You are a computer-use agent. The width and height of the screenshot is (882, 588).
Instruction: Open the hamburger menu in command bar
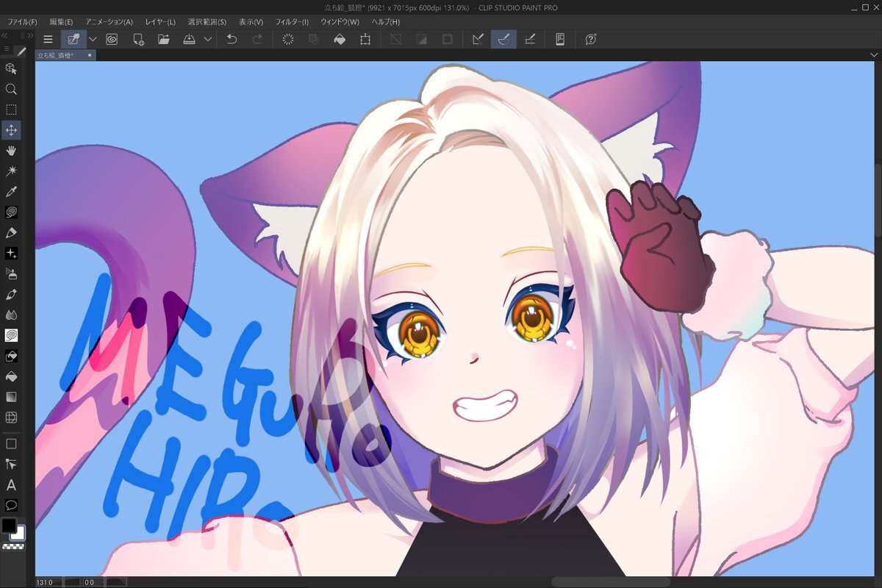point(48,40)
